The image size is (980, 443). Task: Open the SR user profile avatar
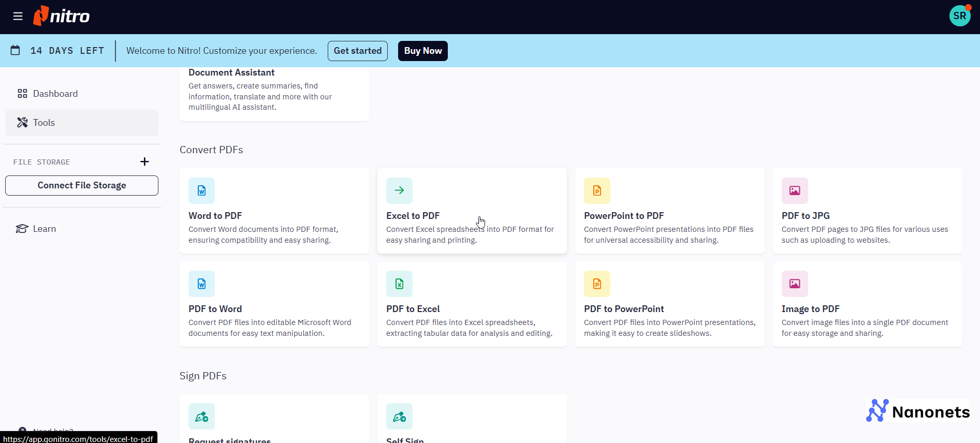960,16
